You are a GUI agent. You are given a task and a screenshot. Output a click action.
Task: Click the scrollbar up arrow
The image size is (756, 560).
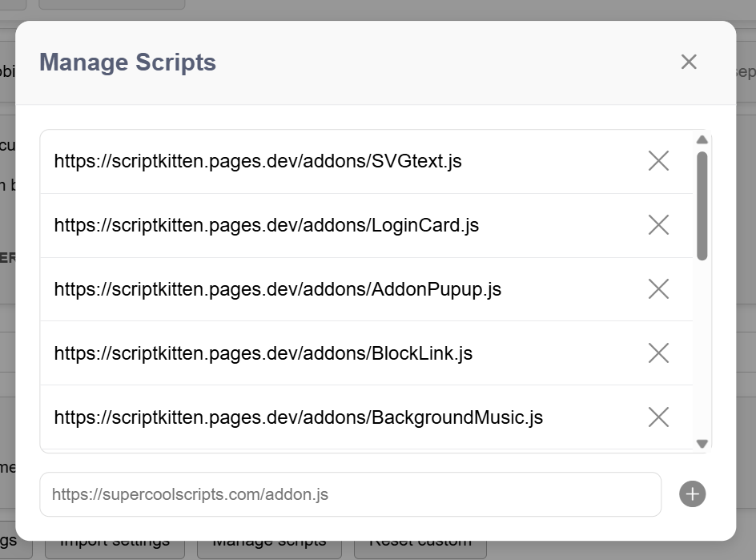click(x=702, y=139)
